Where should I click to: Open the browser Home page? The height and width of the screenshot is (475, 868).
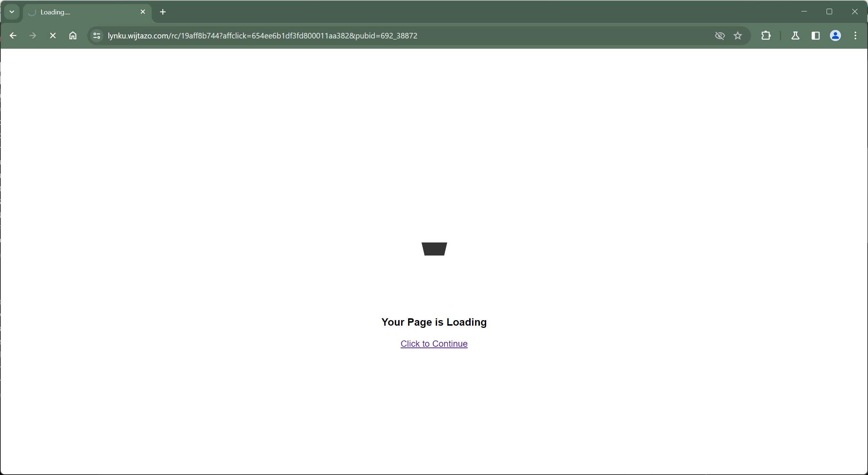[73, 35]
